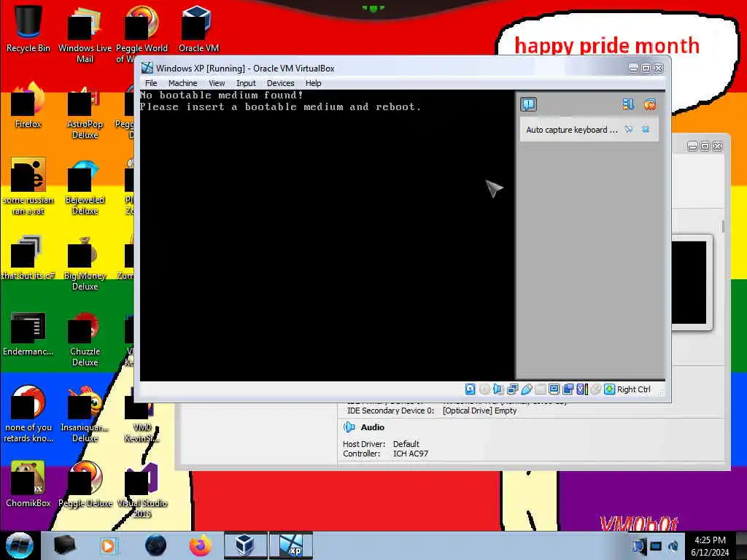Select the ChomikBox desktop icon

(28, 484)
